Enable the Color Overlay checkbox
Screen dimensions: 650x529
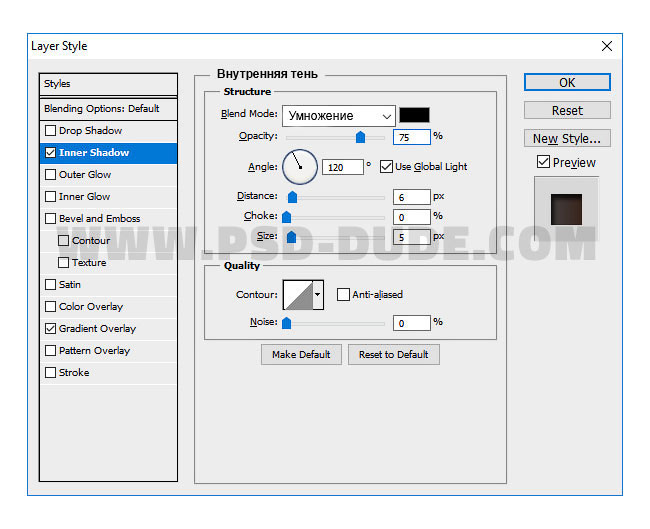pos(50,306)
